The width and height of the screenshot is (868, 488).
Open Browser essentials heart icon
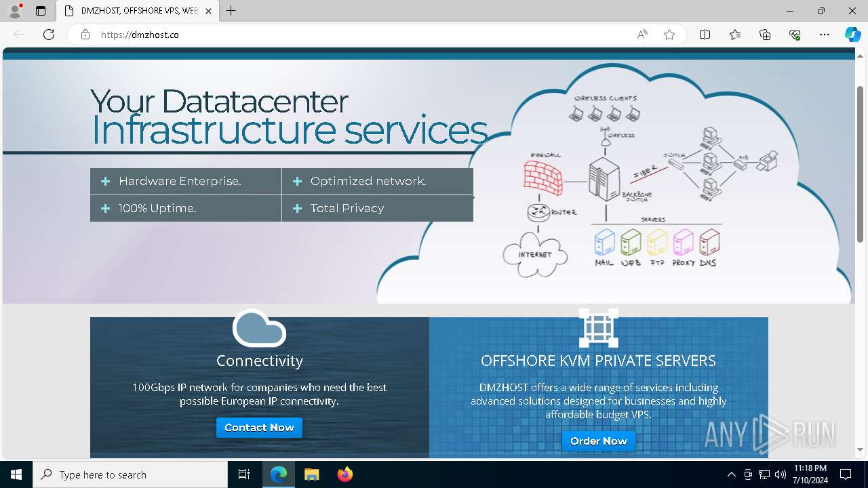795,35
